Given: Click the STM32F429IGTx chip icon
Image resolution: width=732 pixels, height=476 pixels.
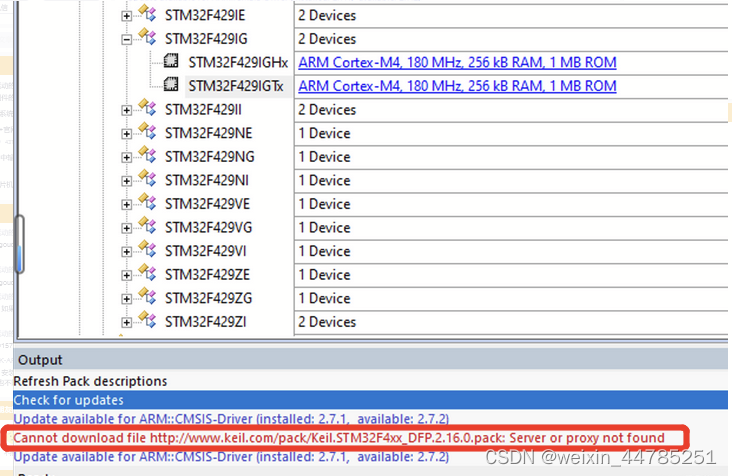Looking at the screenshot, I should click(171, 84).
